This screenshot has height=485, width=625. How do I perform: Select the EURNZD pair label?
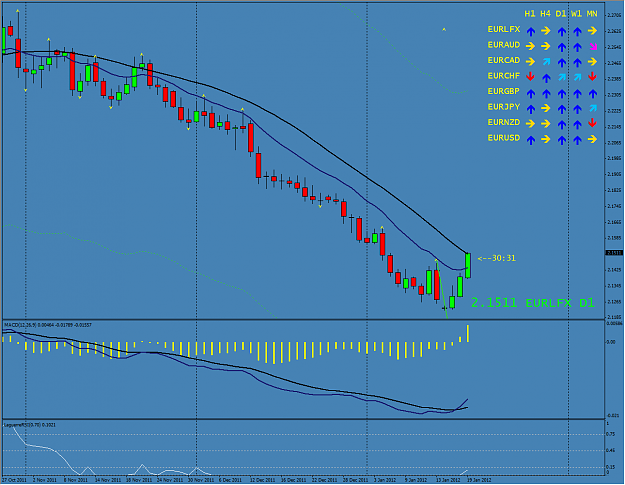coord(504,122)
